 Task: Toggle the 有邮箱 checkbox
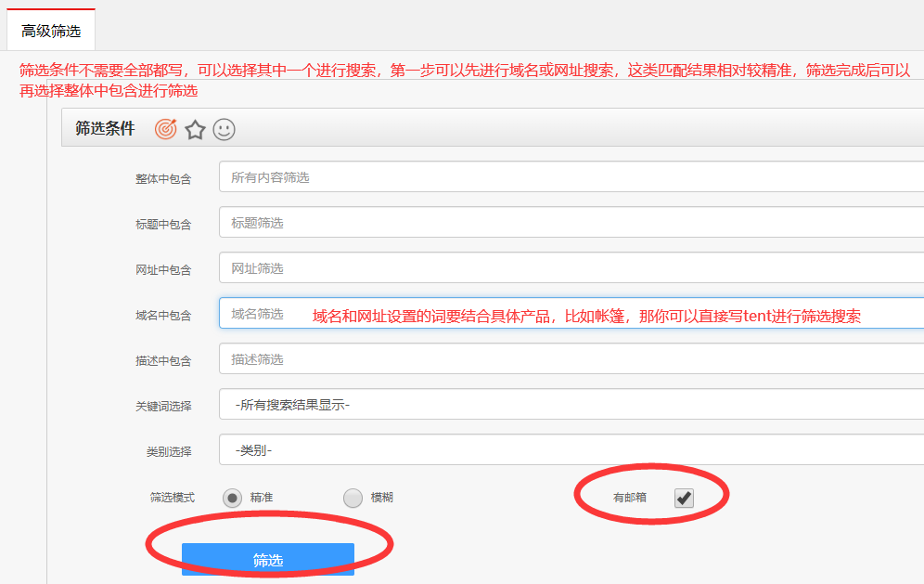tap(684, 499)
